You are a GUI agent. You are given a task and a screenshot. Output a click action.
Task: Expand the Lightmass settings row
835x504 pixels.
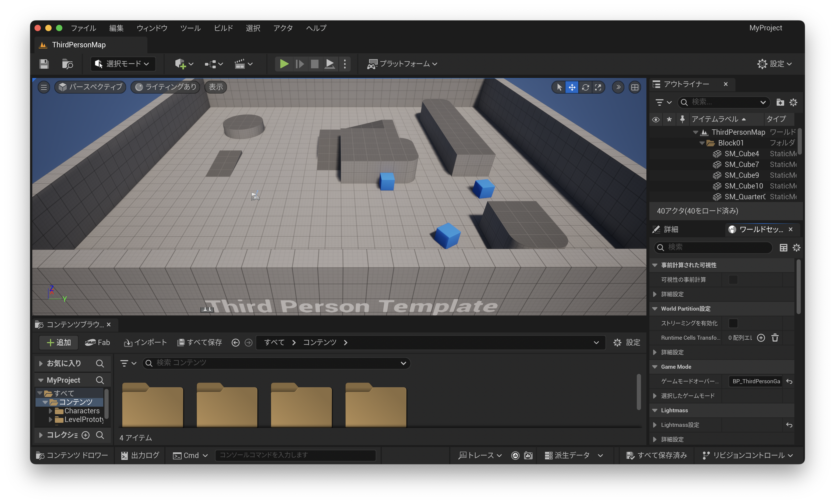tap(655, 425)
